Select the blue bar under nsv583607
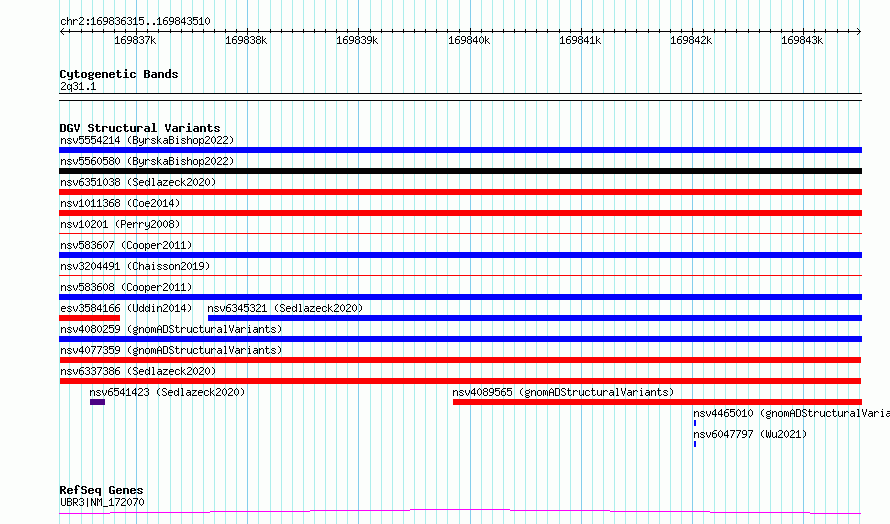The height and width of the screenshot is (524, 890). coord(460,255)
